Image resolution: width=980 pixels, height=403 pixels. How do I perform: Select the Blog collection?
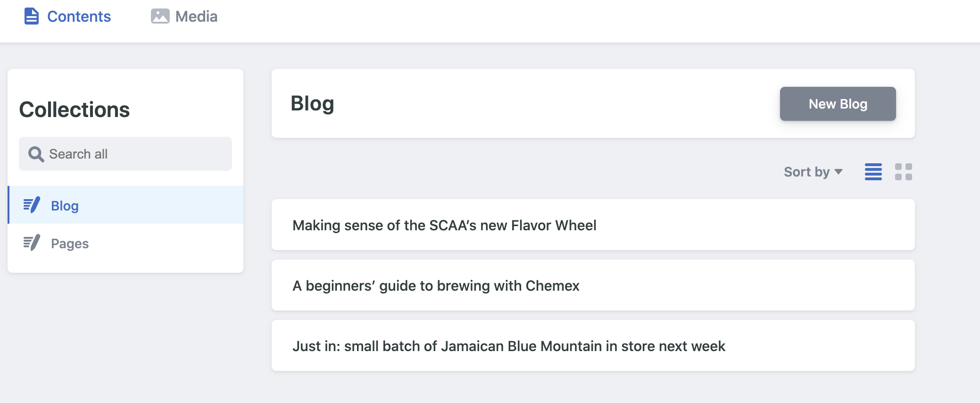click(x=126, y=205)
